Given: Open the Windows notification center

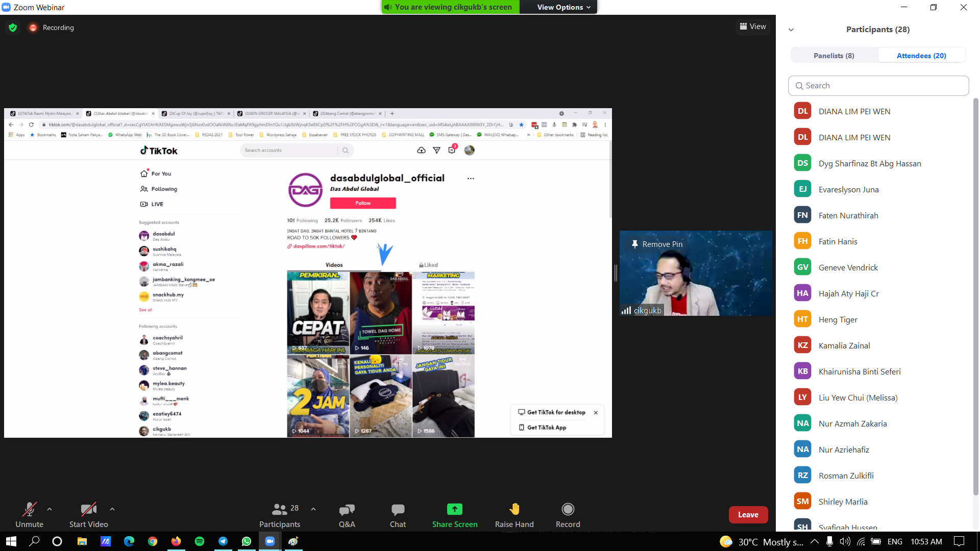Looking at the screenshot, I should pos(959,541).
